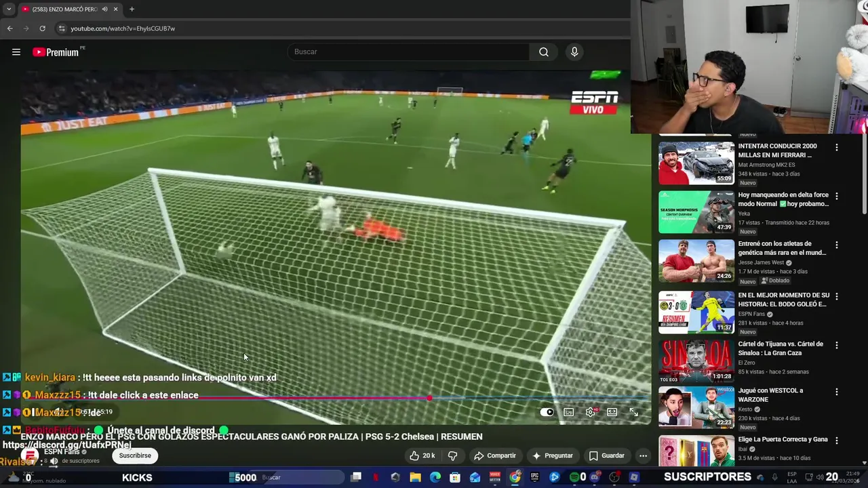The image size is (868, 488).
Task: Dislike the video with the thumbs-down icon
Action: 452,455
